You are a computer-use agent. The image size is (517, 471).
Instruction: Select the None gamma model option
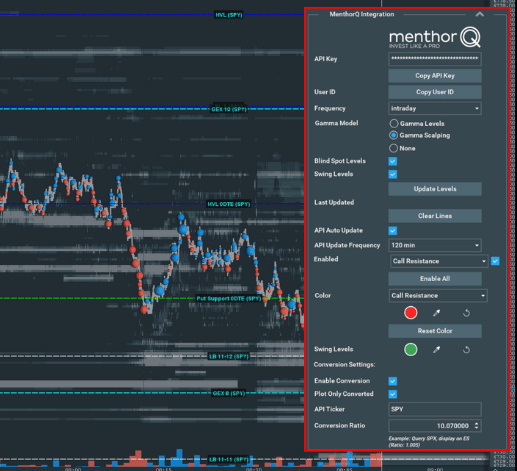click(394, 148)
